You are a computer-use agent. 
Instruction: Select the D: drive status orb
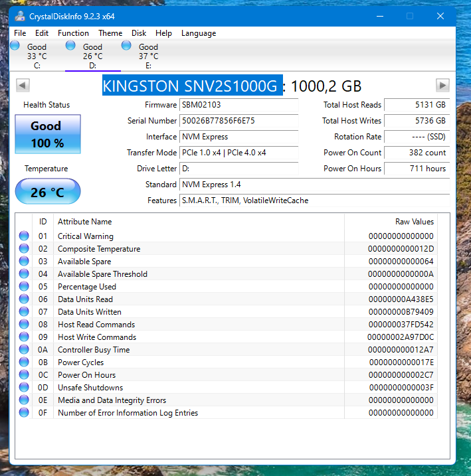[70, 46]
